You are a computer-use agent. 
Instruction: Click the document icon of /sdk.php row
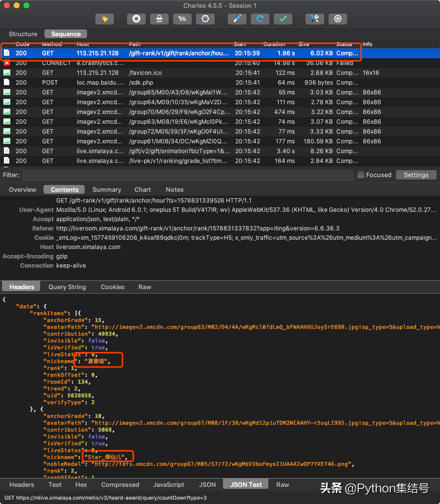[7, 82]
